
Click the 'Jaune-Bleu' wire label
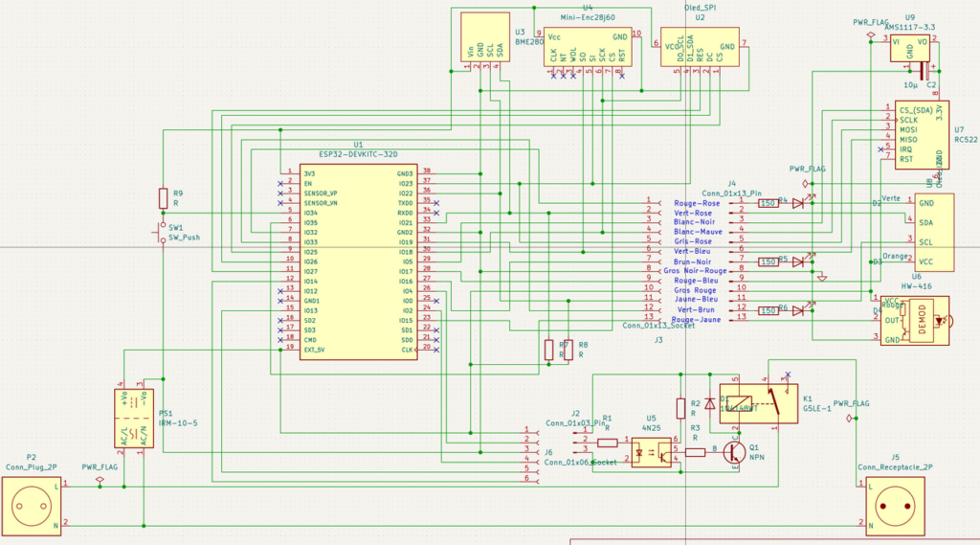tap(697, 300)
